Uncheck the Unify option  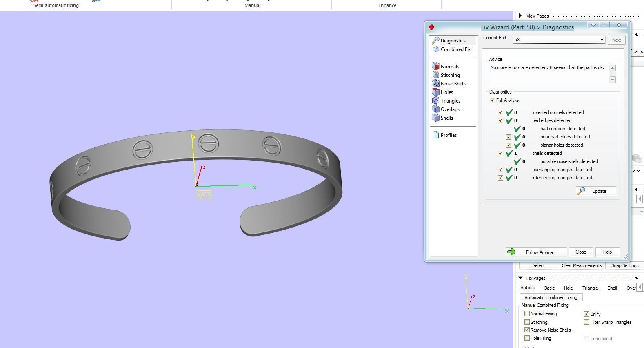point(586,314)
